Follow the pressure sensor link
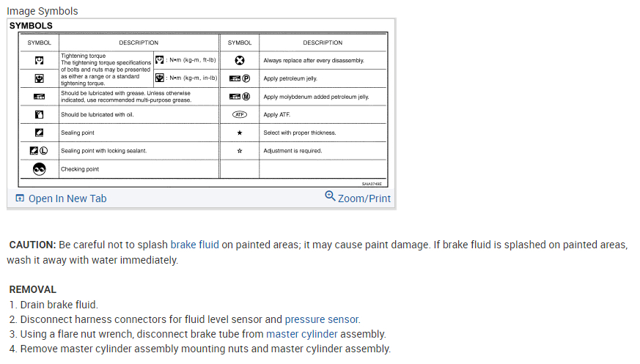Screen dimensions: 640x364 pos(322,319)
